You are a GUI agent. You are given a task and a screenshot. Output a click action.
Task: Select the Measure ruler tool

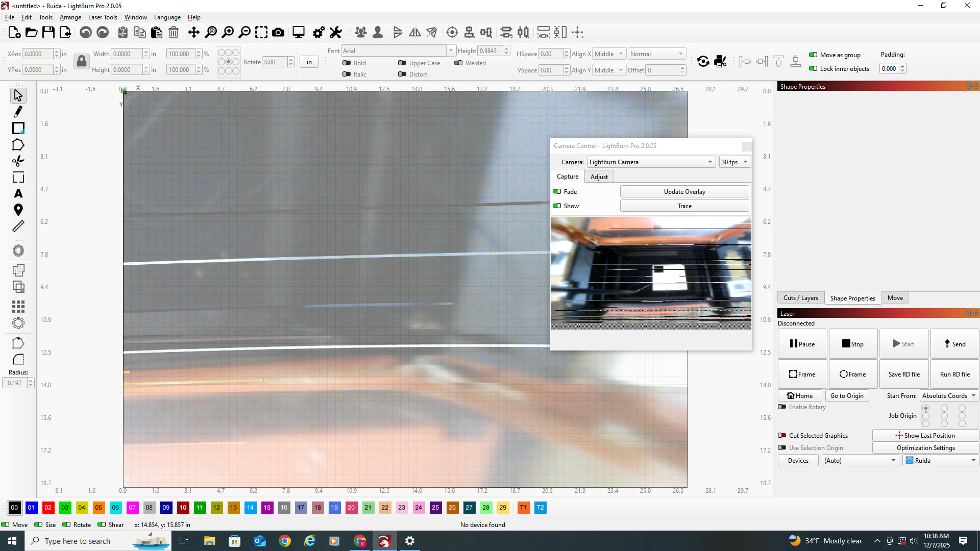pos(18,226)
